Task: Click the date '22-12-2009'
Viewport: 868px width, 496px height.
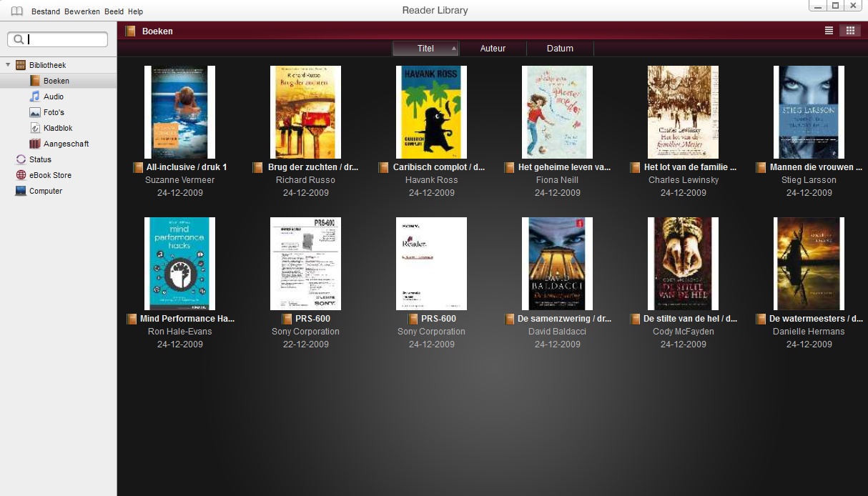Action: [x=305, y=344]
